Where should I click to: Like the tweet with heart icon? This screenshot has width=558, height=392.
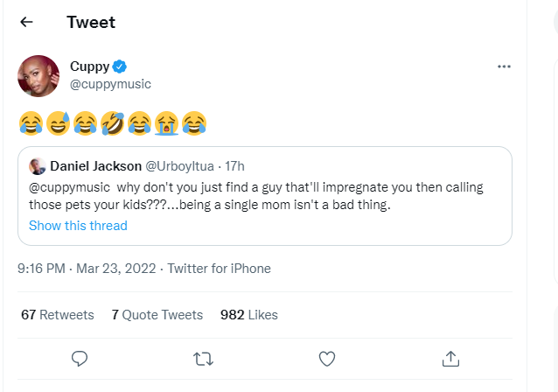click(x=327, y=358)
